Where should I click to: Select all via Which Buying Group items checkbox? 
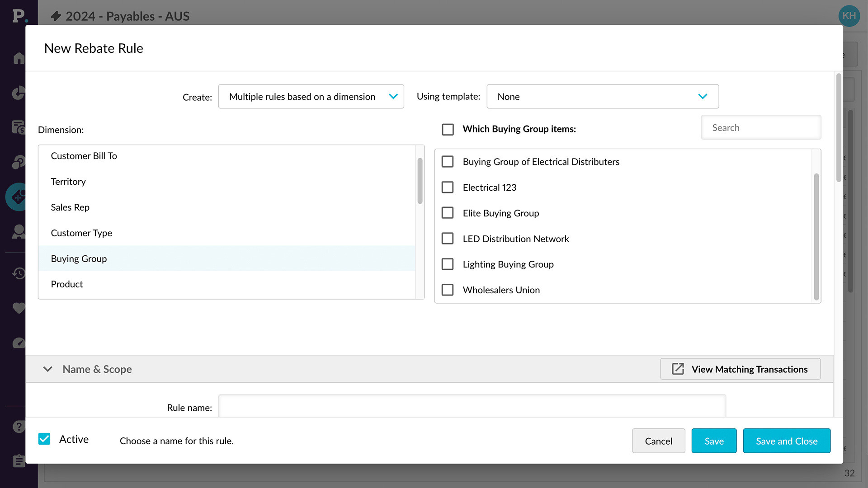click(x=448, y=129)
